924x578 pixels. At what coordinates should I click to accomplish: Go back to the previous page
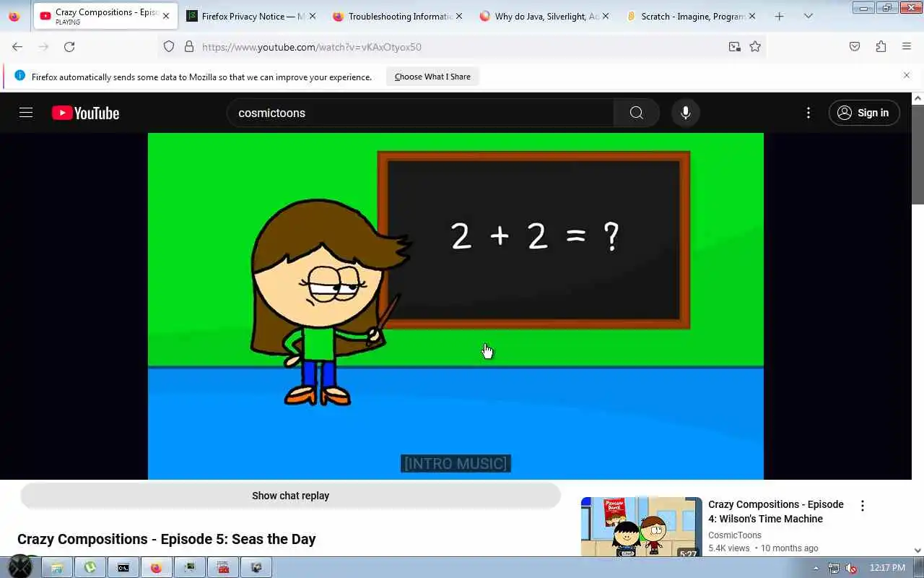[17, 46]
